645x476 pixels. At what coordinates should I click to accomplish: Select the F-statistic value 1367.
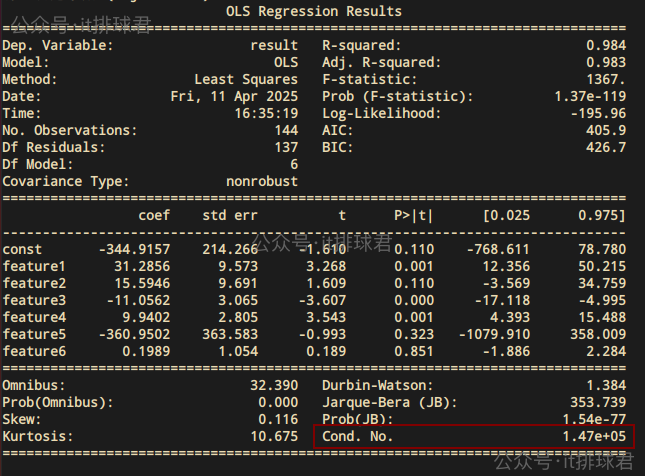pyautogui.click(x=605, y=79)
